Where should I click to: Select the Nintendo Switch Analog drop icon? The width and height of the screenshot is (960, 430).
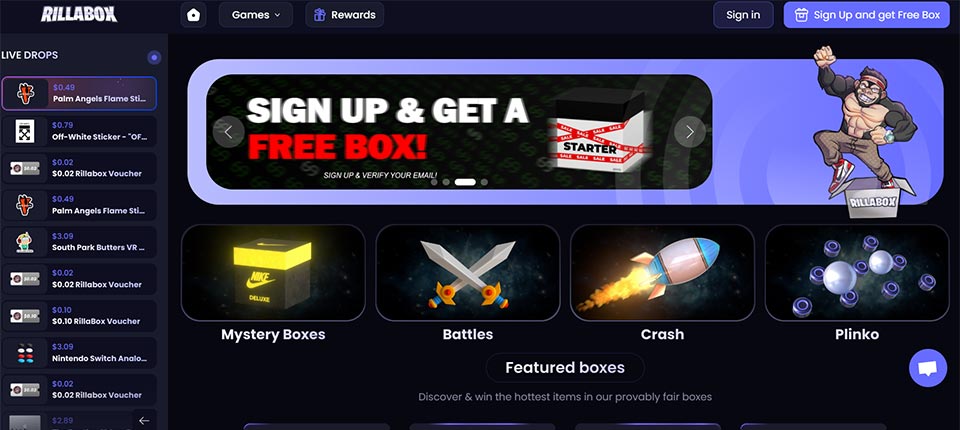[25, 352]
